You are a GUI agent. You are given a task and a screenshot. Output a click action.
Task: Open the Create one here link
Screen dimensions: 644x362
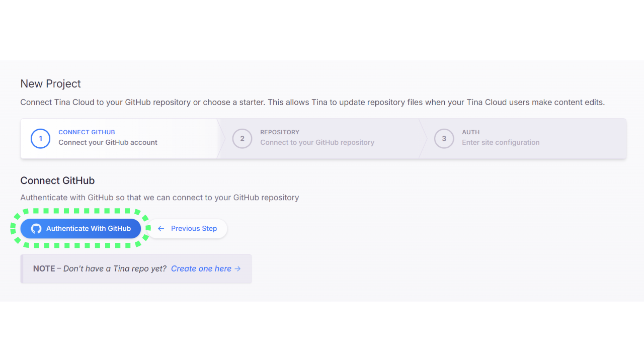[x=206, y=268]
